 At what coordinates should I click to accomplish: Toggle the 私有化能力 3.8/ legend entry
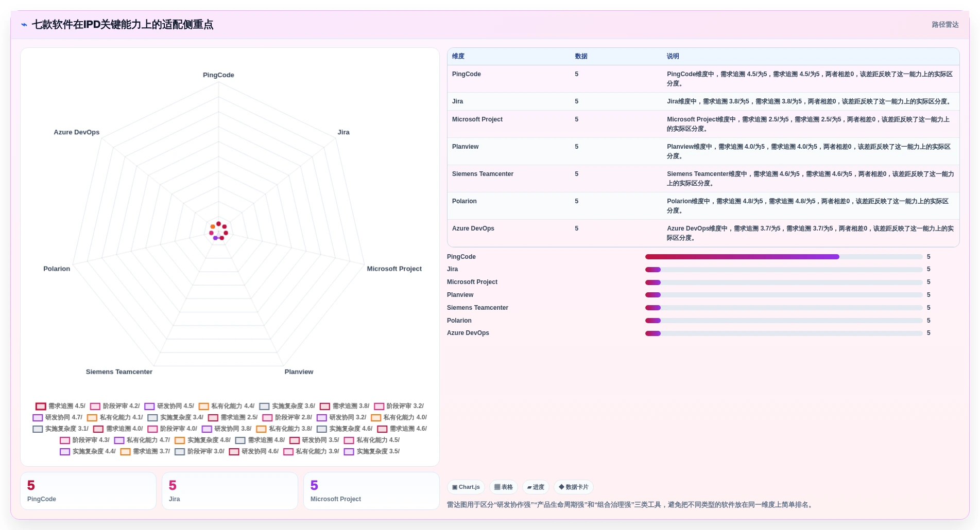(284, 429)
